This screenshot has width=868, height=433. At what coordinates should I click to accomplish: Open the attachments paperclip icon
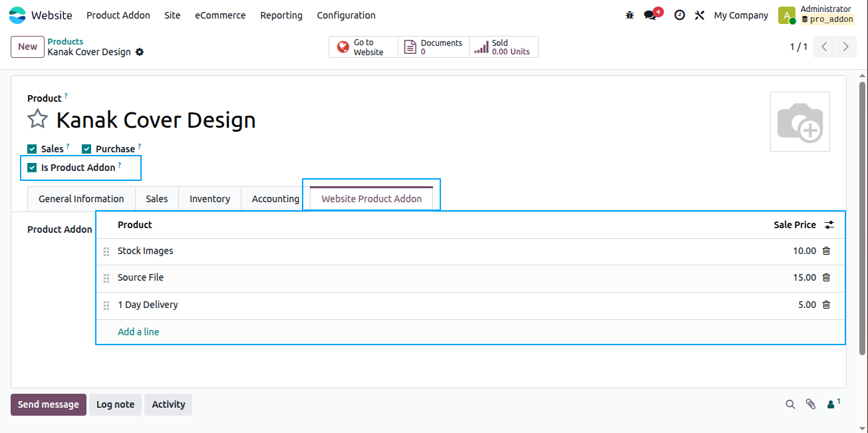point(810,404)
